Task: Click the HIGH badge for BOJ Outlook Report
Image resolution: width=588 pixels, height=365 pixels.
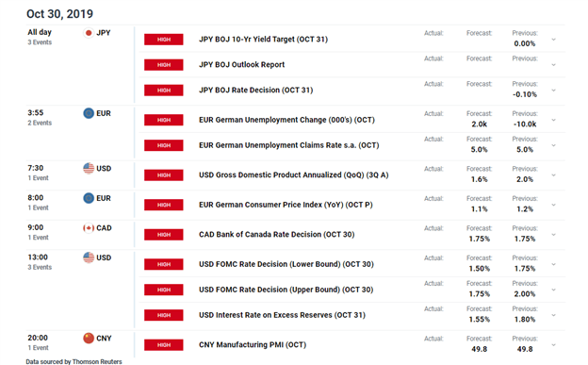Action: (164, 65)
